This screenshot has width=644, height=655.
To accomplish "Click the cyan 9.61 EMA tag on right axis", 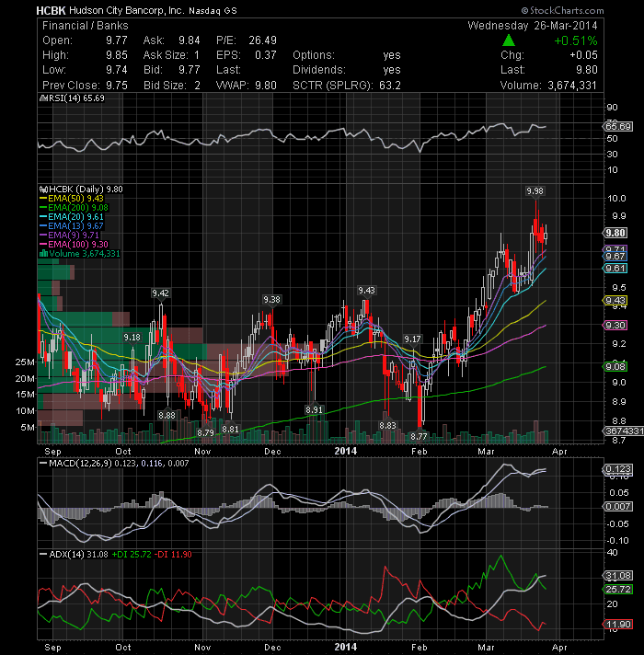I will [x=615, y=269].
